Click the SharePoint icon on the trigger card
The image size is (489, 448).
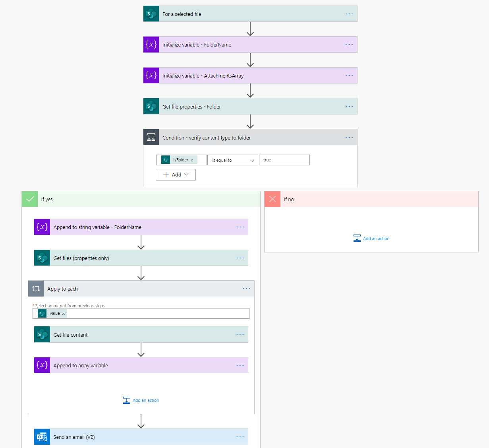pos(151,14)
